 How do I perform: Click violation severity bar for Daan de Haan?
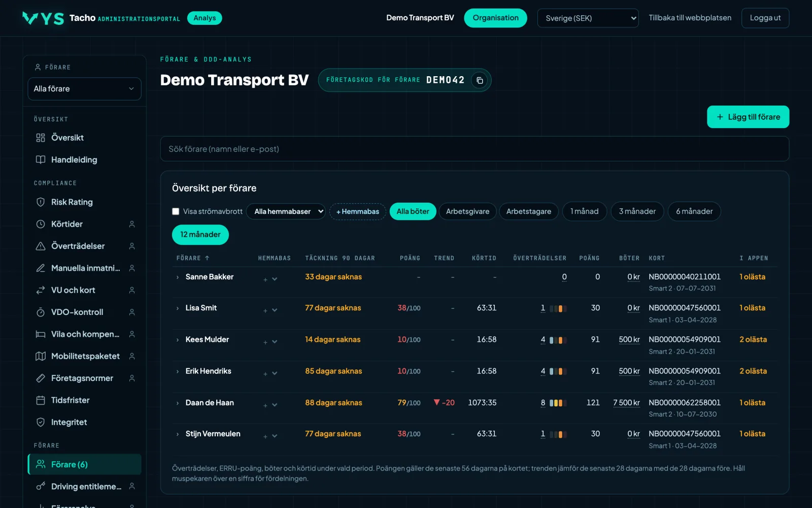[558, 403]
